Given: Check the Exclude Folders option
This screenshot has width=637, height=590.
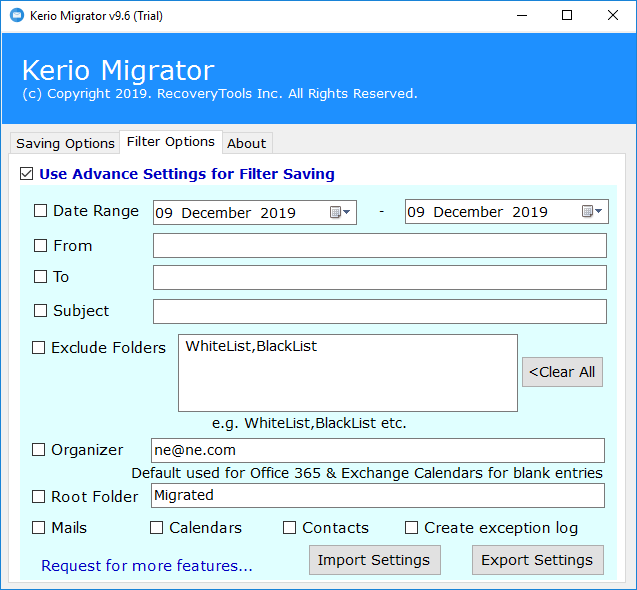Looking at the screenshot, I should pos(39,347).
